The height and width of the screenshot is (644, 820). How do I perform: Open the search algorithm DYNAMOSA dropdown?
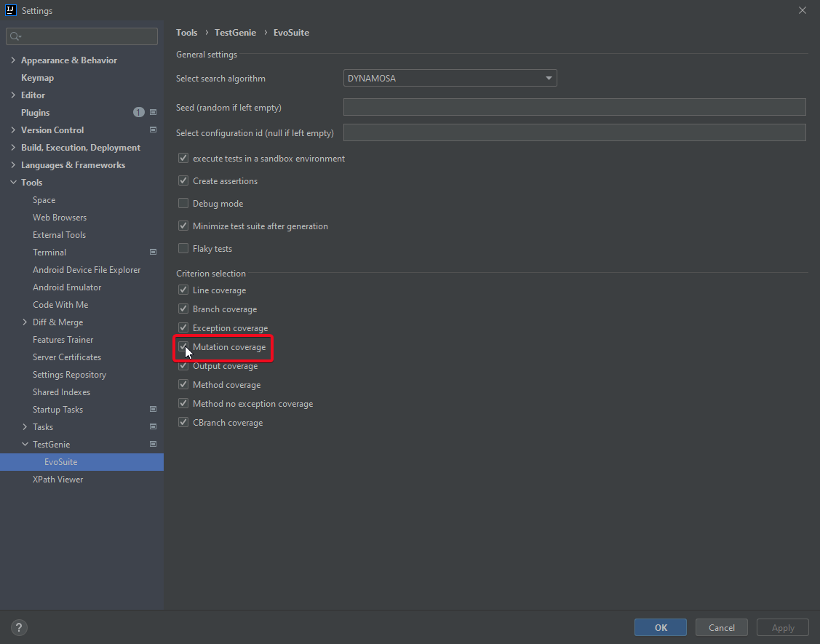pyautogui.click(x=450, y=78)
